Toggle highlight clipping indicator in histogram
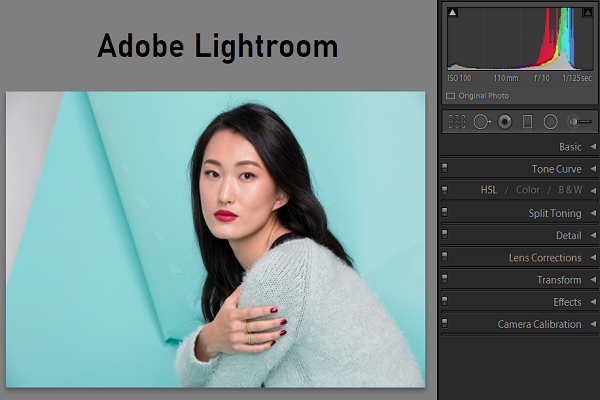 (x=587, y=13)
